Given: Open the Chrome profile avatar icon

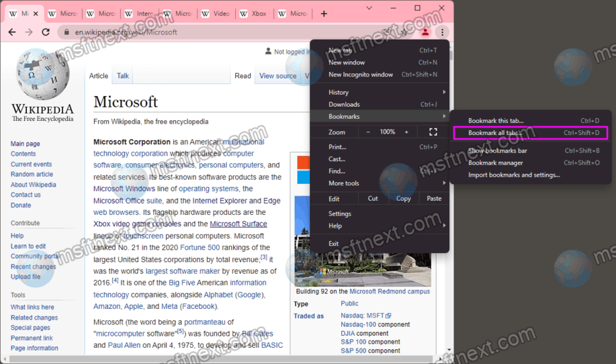Looking at the screenshot, I should point(425,32).
